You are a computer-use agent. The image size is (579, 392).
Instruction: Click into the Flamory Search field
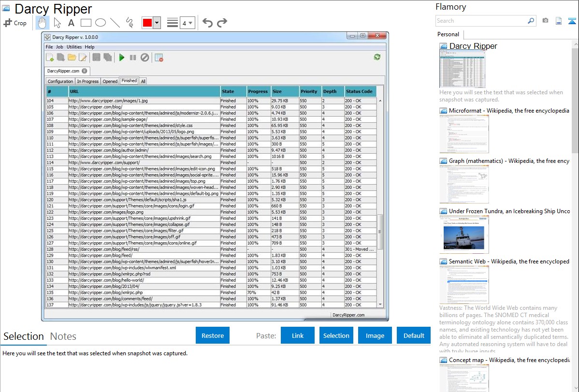(x=481, y=21)
